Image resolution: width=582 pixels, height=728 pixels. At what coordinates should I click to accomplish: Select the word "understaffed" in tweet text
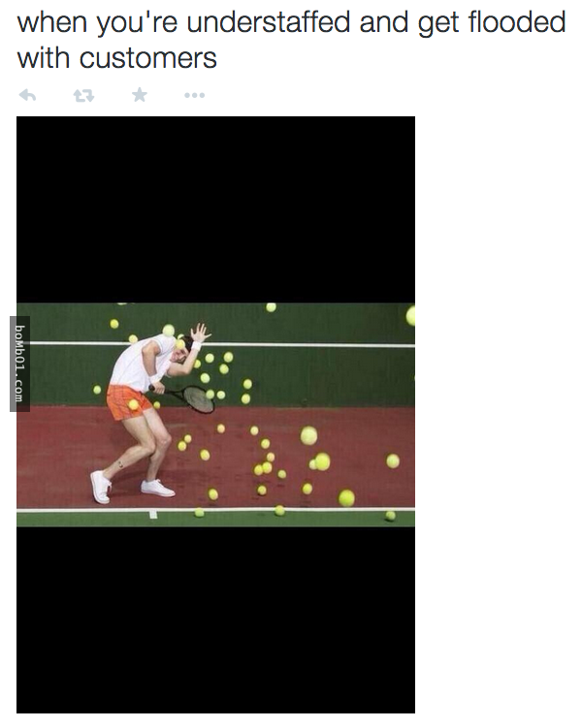click(269, 22)
